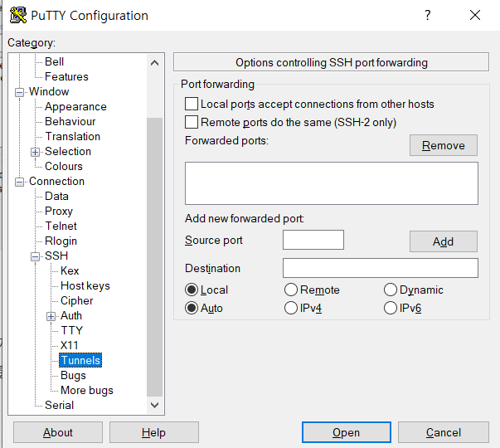Select Serial in the category tree
The width and height of the screenshot is (500, 448).
60,405
